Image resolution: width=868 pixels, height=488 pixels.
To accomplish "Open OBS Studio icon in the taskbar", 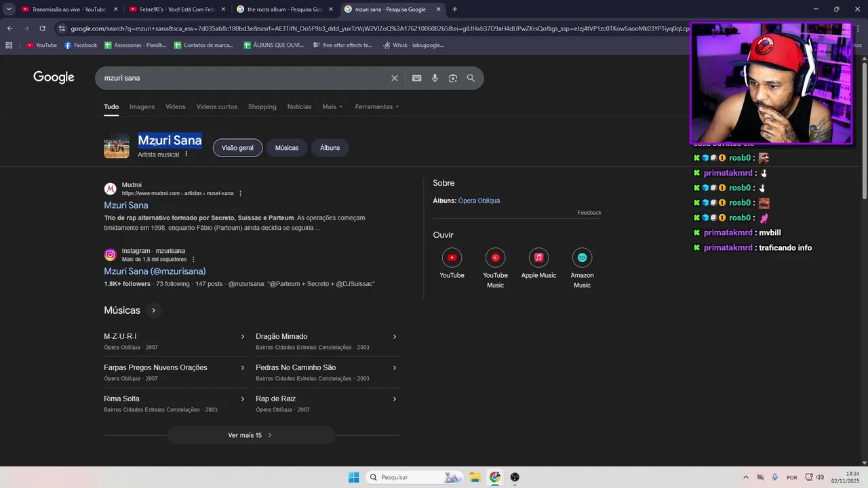I will pos(515,477).
